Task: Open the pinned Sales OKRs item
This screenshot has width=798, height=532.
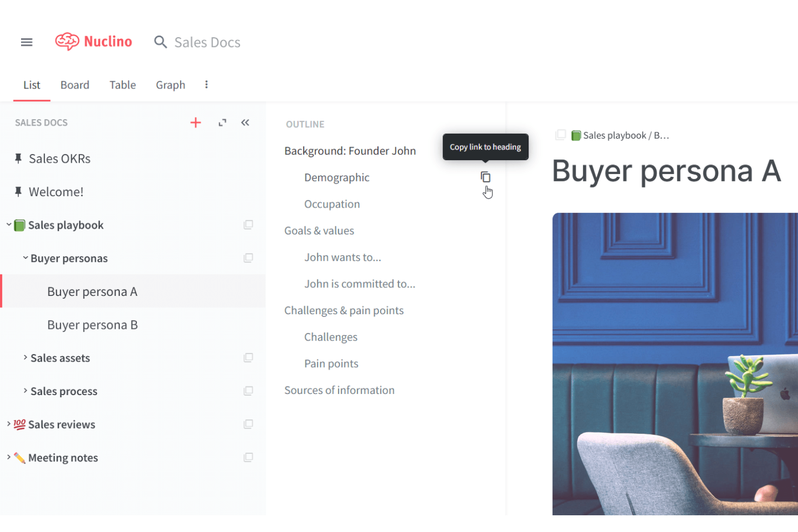Action: [59, 158]
